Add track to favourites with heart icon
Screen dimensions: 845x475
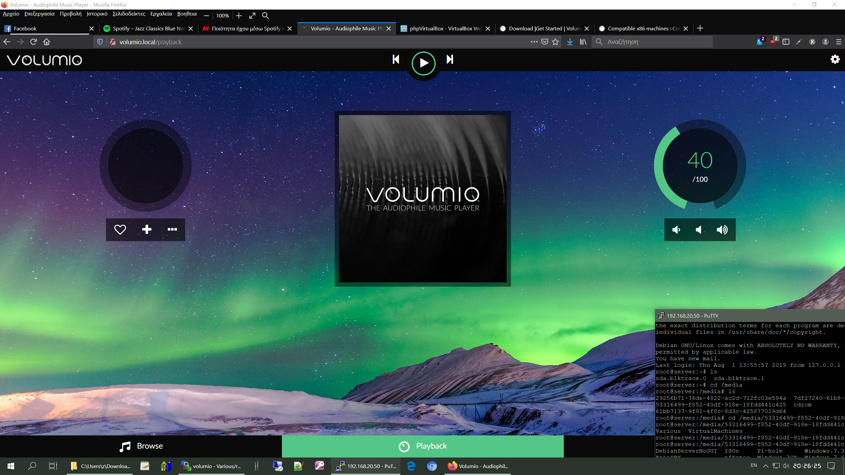(x=120, y=230)
